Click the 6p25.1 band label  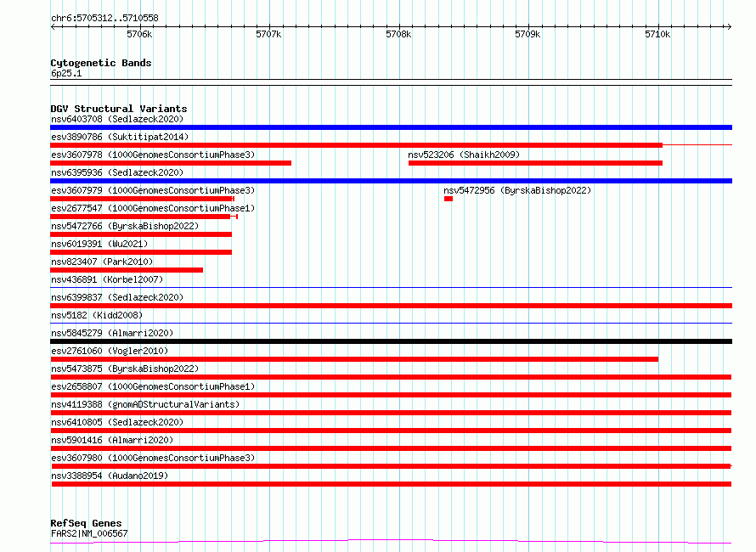[x=66, y=74]
